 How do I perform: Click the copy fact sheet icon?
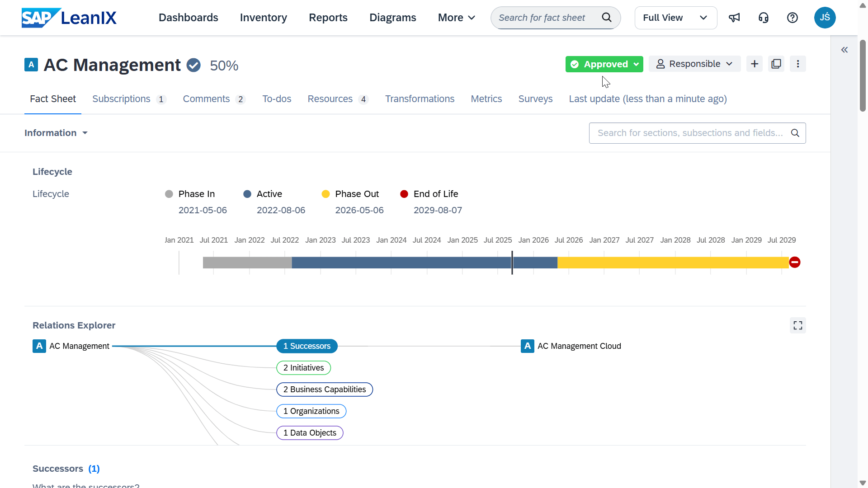tap(776, 64)
